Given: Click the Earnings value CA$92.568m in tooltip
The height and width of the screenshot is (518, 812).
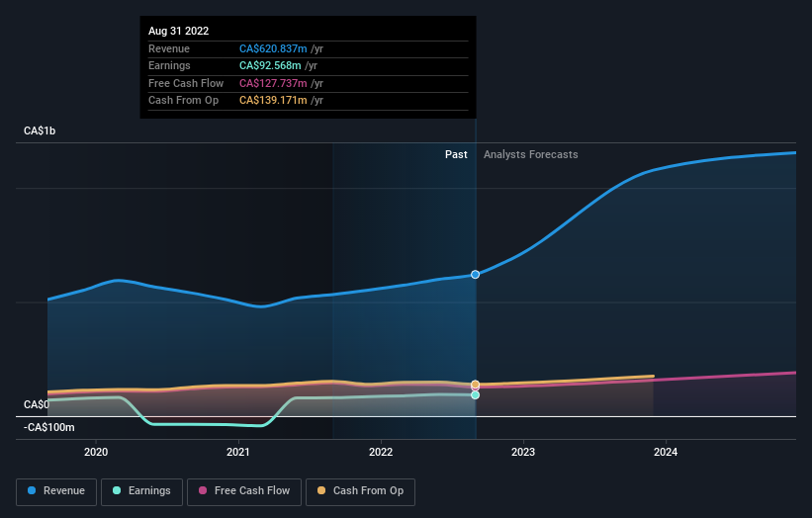Looking at the screenshot, I should point(270,65).
